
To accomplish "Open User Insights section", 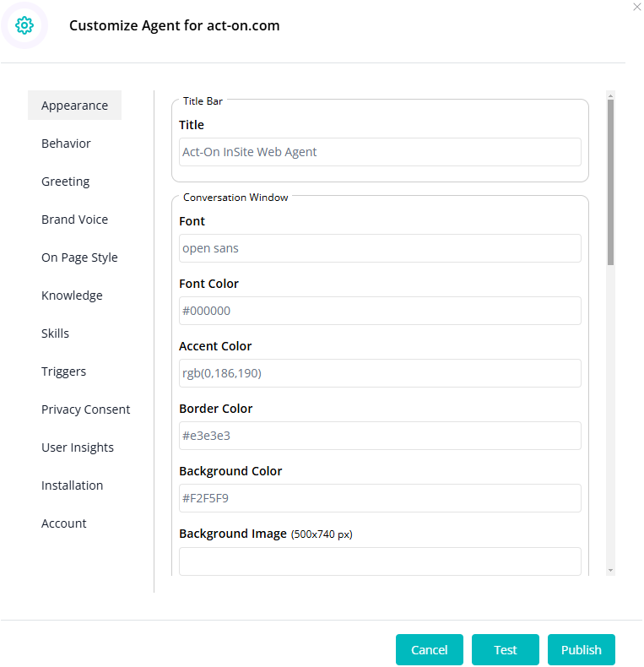I will coord(78,447).
